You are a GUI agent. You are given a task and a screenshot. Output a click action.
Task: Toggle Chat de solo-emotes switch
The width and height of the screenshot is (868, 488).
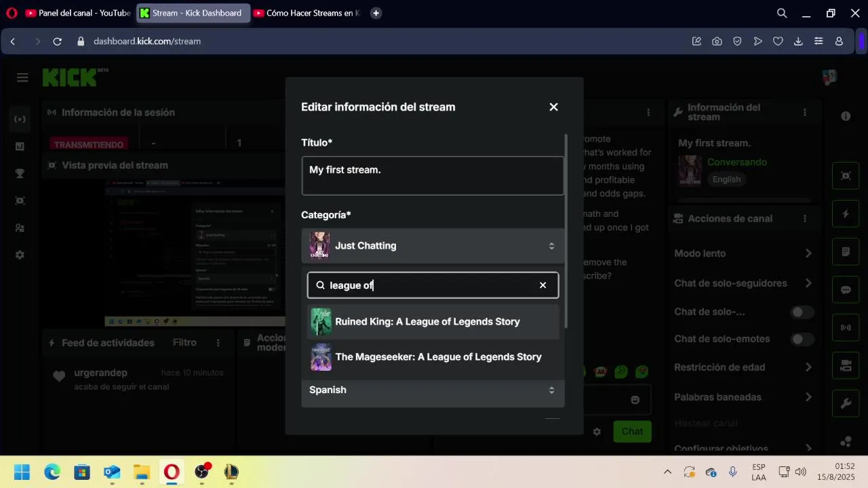pos(802,339)
